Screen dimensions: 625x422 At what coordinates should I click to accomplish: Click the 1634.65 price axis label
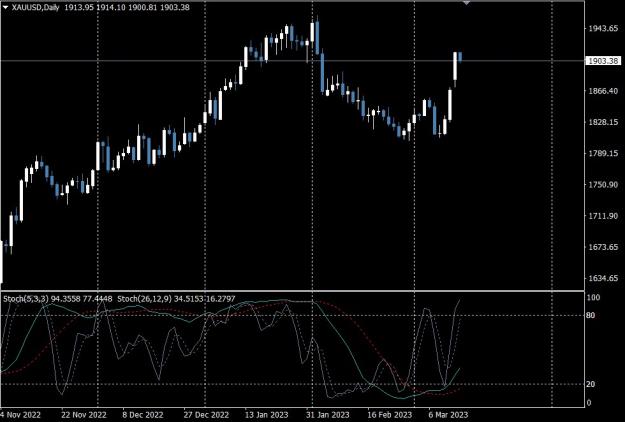point(603,278)
